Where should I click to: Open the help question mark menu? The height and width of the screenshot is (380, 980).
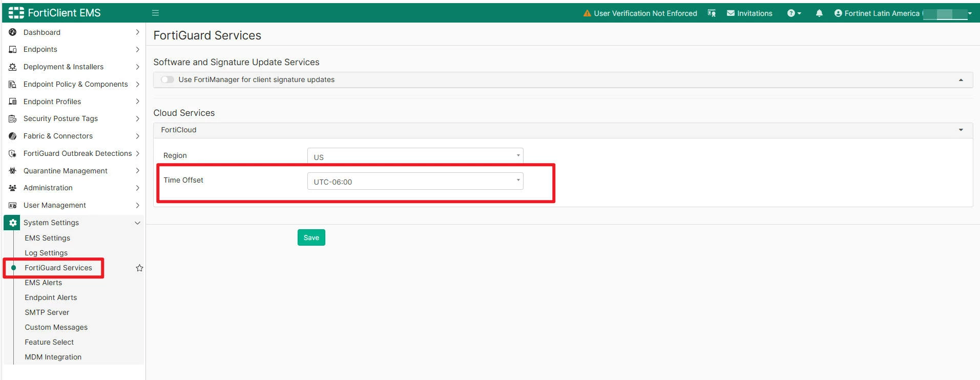pyautogui.click(x=794, y=13)
